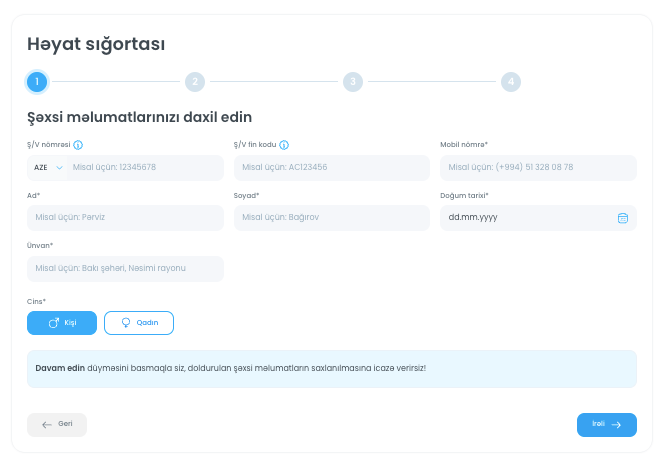
Task: Click the female symbol icon on Qadın
Action: [126, 323]
